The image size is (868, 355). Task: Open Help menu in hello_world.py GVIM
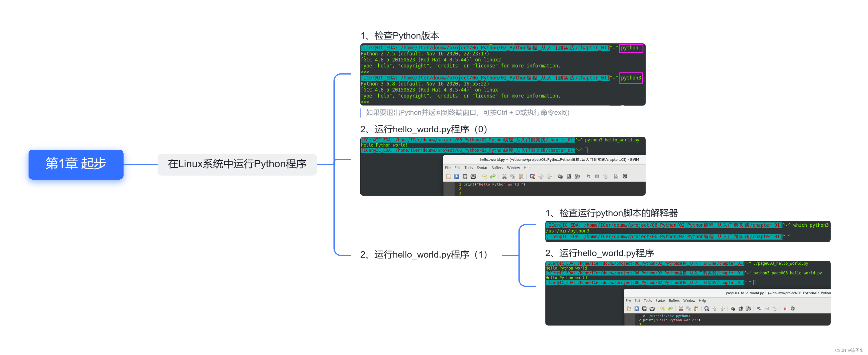point(528,168)
